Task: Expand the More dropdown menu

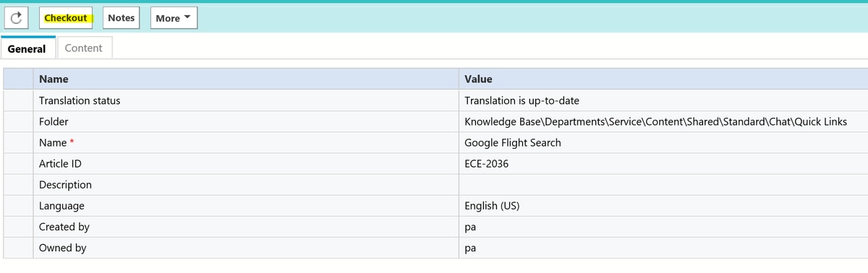Action: pyautogui.click(x=174, y=18)
